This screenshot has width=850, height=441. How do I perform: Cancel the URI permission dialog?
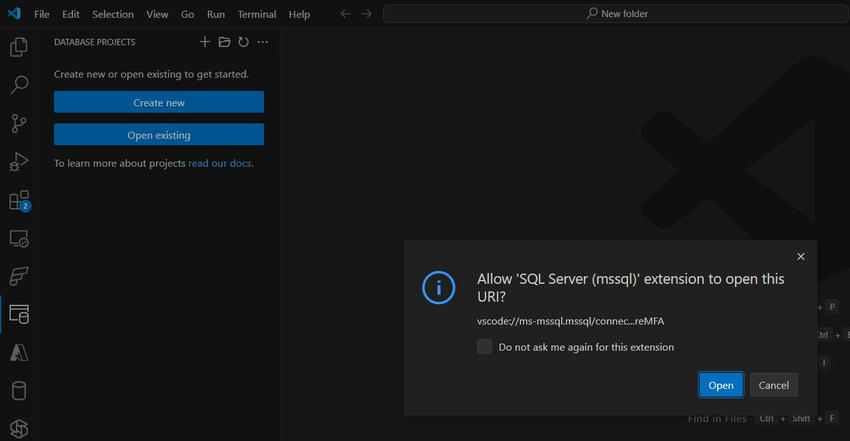pos(774,385)
